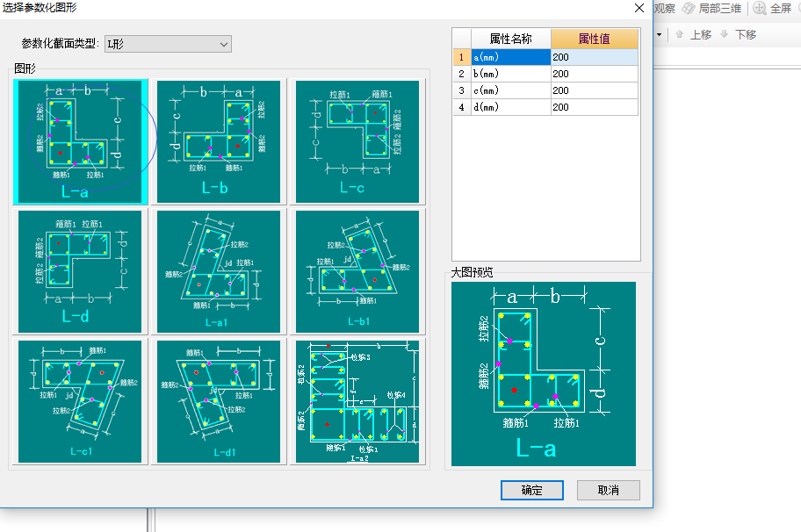Select the L-a1 inclined section thumbnail

(219, 271)
